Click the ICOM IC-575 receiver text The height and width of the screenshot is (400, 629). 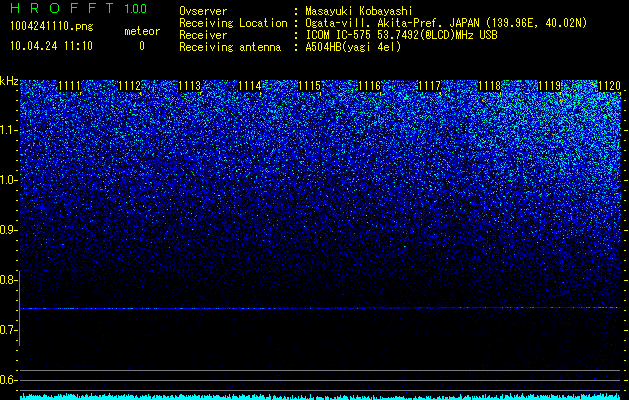(401, 35)
